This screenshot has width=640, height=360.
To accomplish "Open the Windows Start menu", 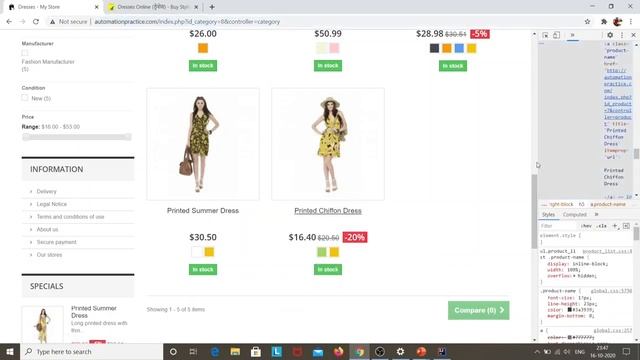I will [10, 351].
